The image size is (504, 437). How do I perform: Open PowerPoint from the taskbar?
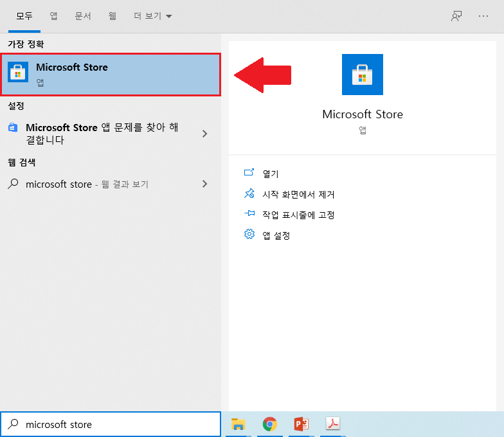pos(301,424)
